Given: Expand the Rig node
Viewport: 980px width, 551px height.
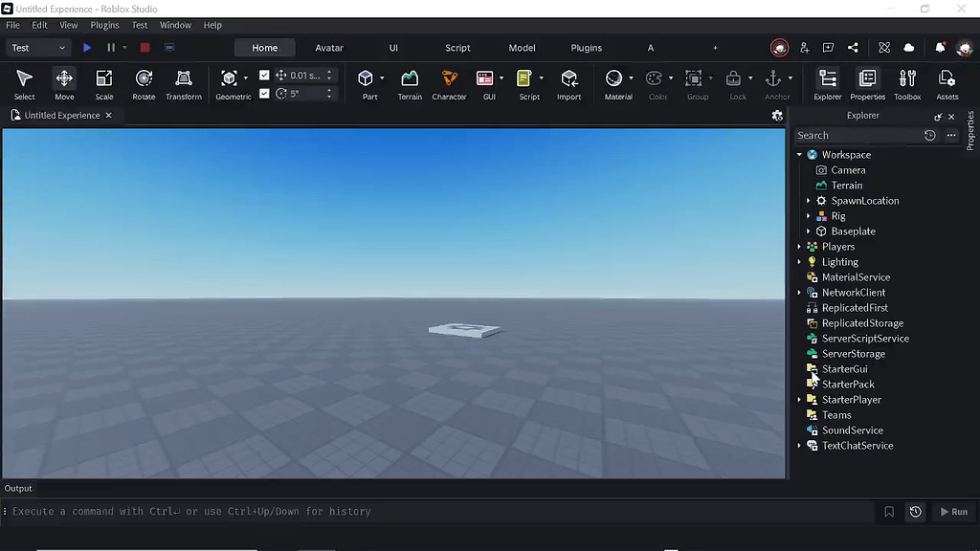Looking at the screenshot, I should pyautogui.click(x=808, y=216).
